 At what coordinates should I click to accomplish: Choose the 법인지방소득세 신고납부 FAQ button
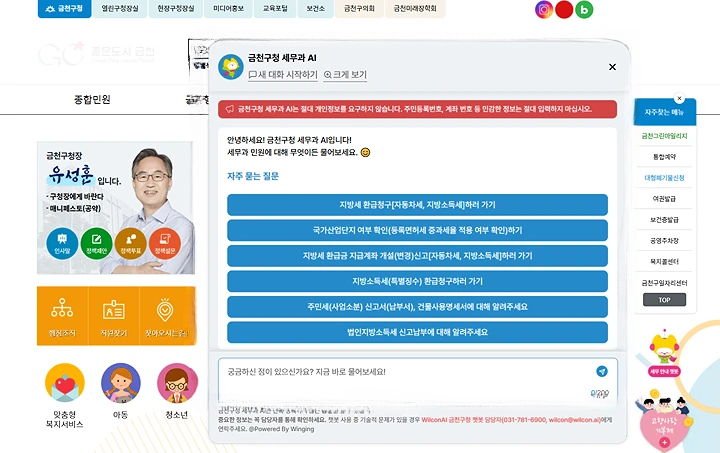(417, 331)
